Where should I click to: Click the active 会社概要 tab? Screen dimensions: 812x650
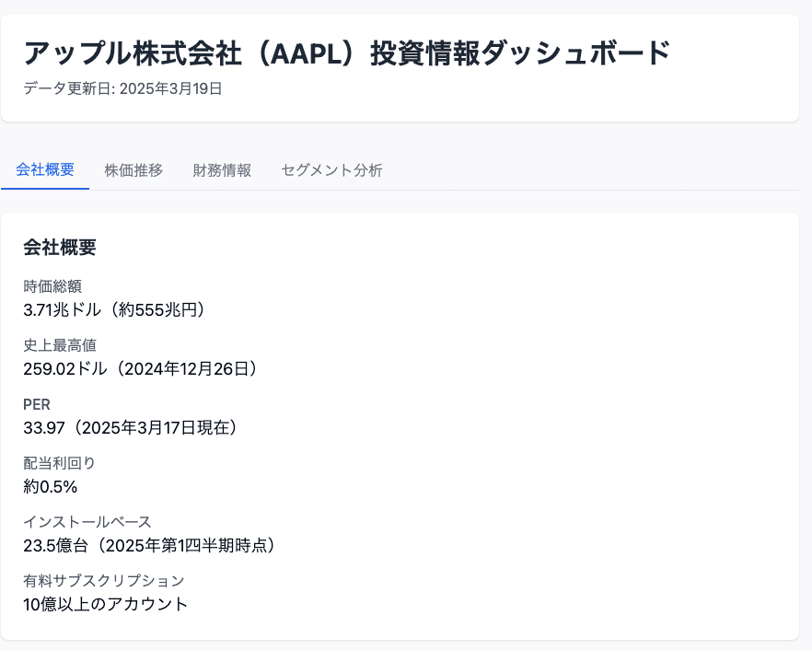point(45,169)
